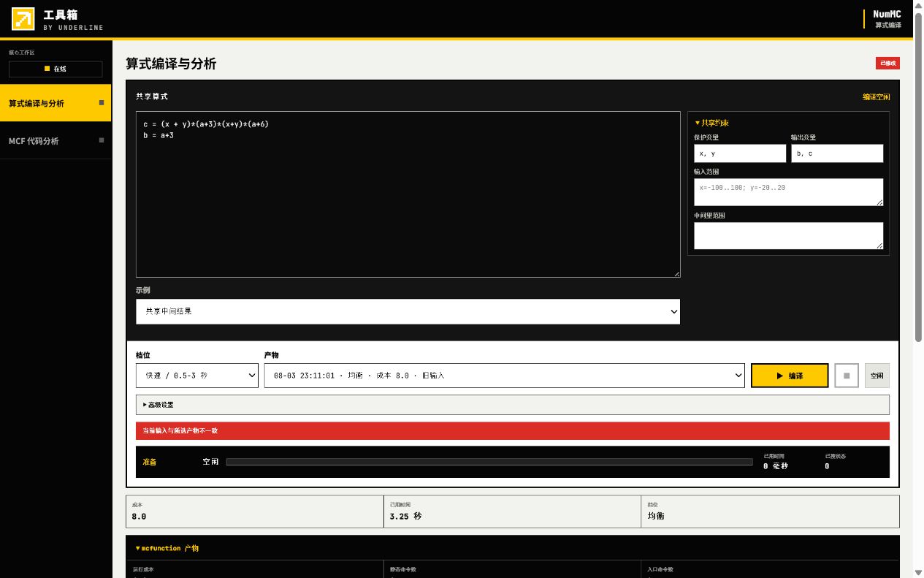Click the 档位 value 均衡

pos(656,516)
